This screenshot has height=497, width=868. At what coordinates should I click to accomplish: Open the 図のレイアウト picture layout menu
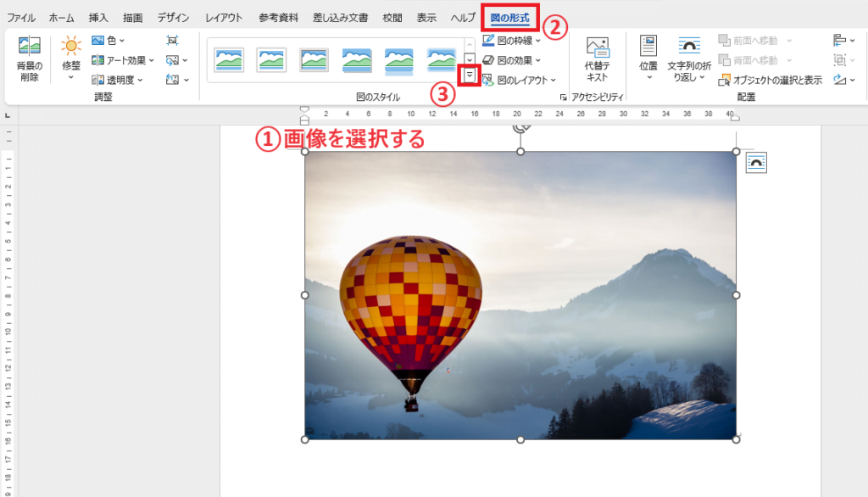pyautogui.click(x=519, y=80)
